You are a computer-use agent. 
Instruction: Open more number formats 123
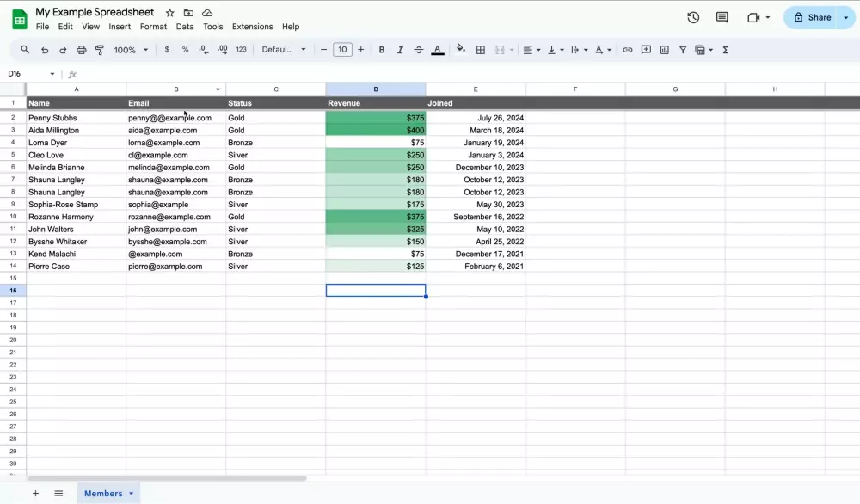(x=241, y=50)
